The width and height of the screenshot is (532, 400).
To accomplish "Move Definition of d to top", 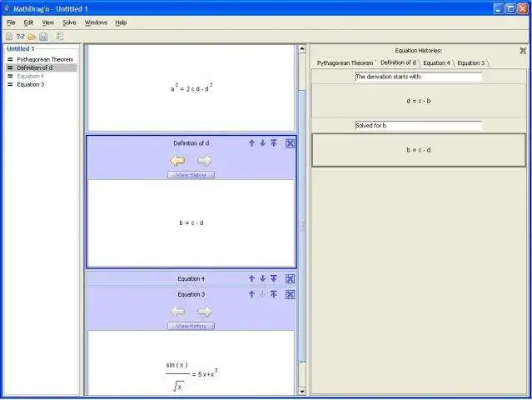I will [x=273, y=143].
